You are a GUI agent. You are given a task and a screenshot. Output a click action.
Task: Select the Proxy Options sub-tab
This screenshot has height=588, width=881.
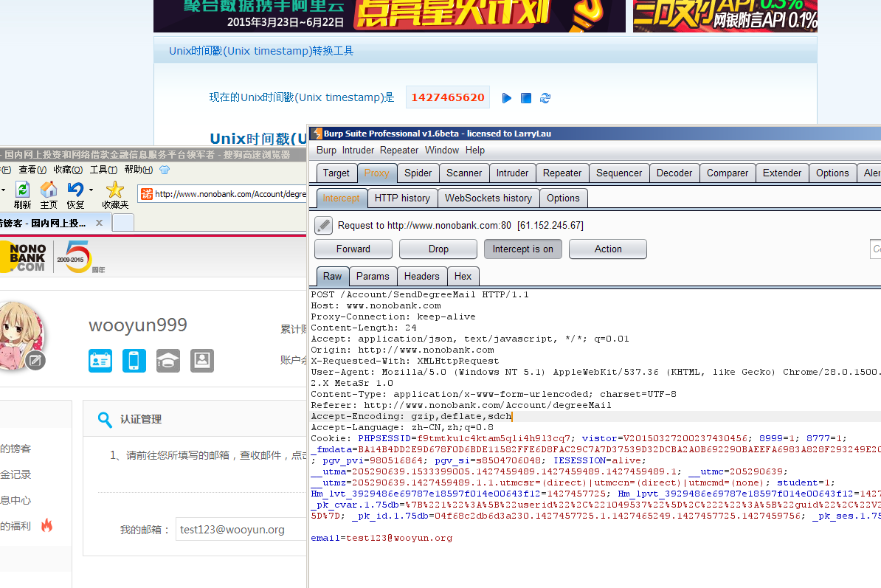(x=563, y=198)
